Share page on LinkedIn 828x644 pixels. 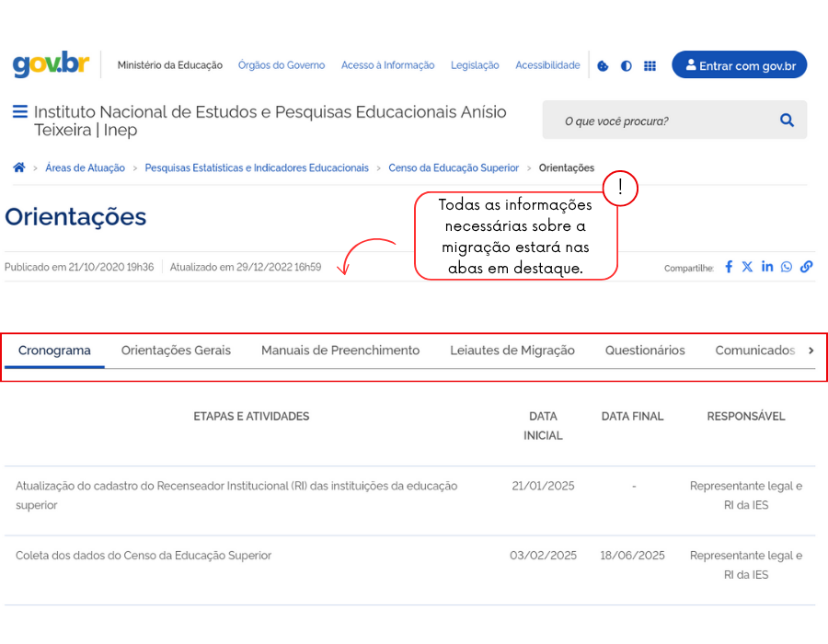click(767, 267)
